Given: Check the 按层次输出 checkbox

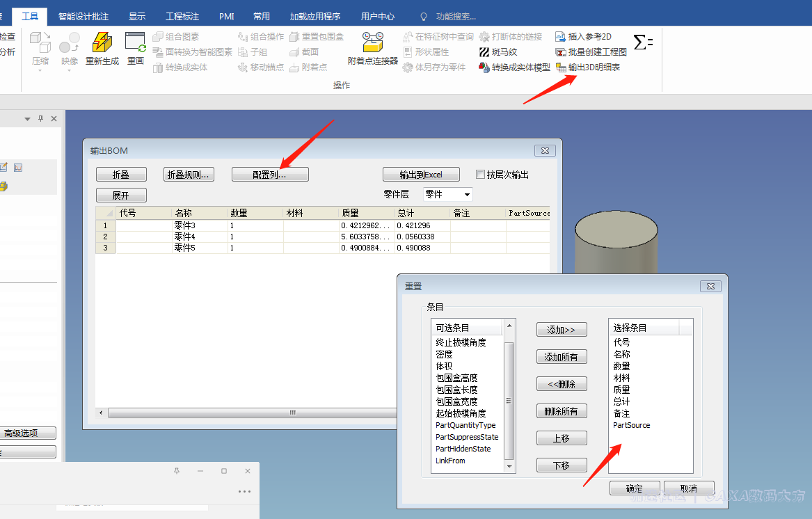Looking at the screenshot, I should pos(480,175).
